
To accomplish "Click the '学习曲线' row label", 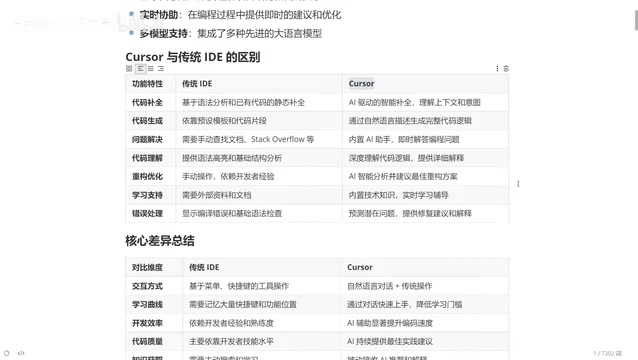I will [147, 305].
